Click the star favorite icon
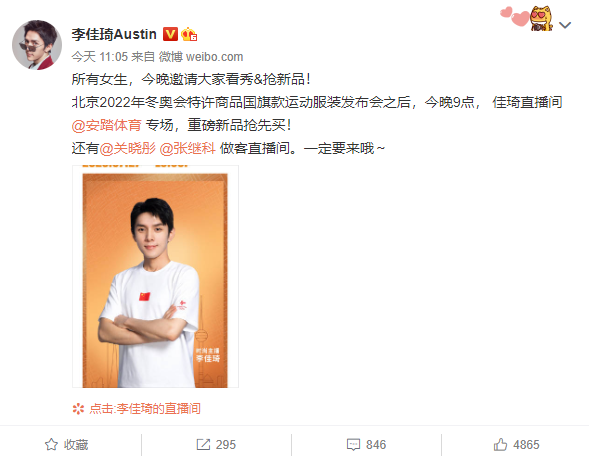The width and height of the screenshot is (589, 461). 51,444
